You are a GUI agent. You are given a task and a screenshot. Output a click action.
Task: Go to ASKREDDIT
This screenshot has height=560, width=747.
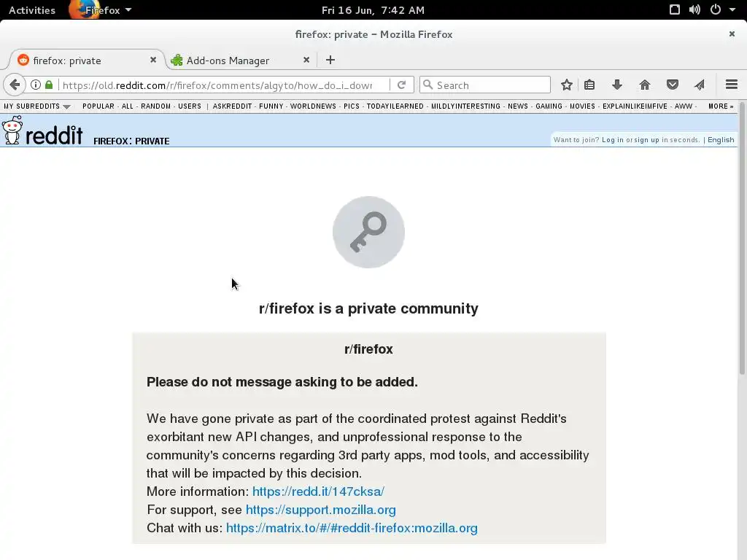tap(232, 106)
